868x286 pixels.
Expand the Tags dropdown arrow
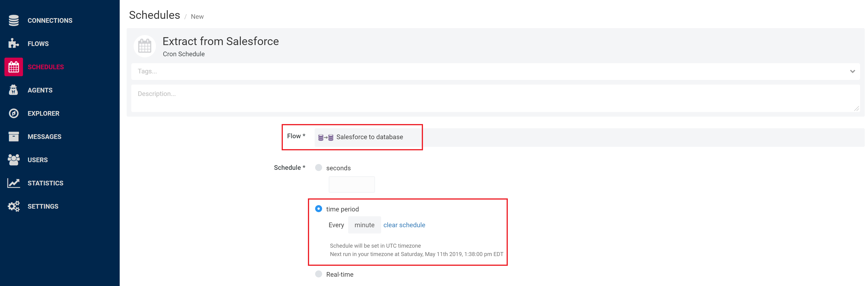coord(852,71)
